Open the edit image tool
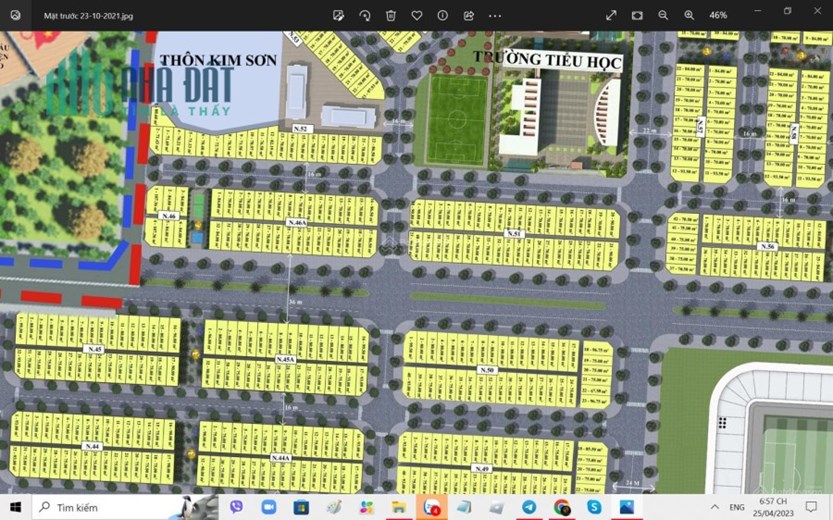The width and height of the screenshot is (833, 520). point(338,15)
